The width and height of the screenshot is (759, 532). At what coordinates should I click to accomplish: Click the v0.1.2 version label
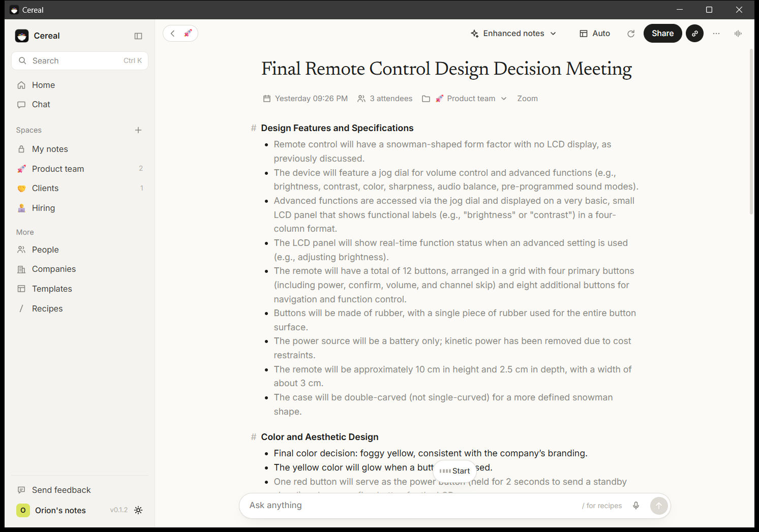click(119, 510)
